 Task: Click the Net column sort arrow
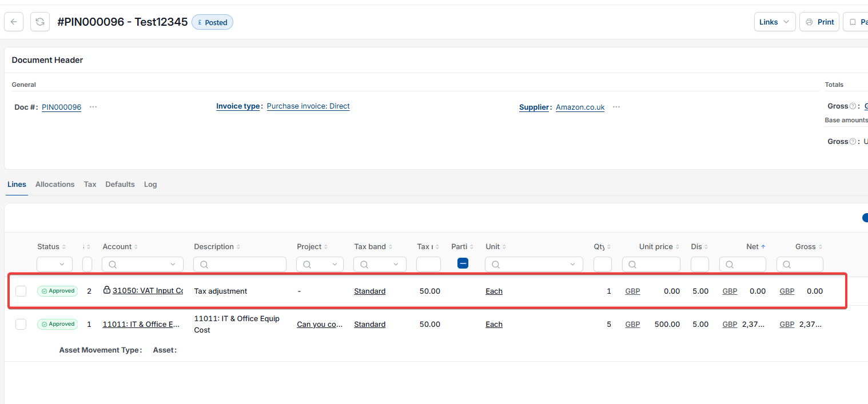coord(763,247)
